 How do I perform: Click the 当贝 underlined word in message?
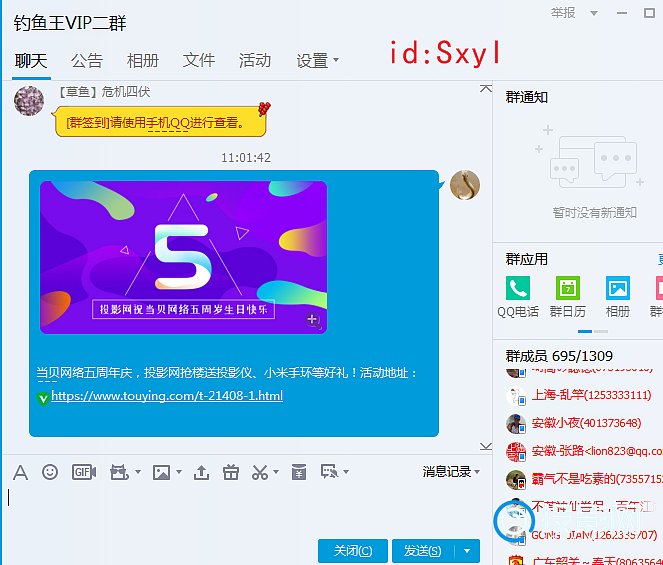point(47,373)
